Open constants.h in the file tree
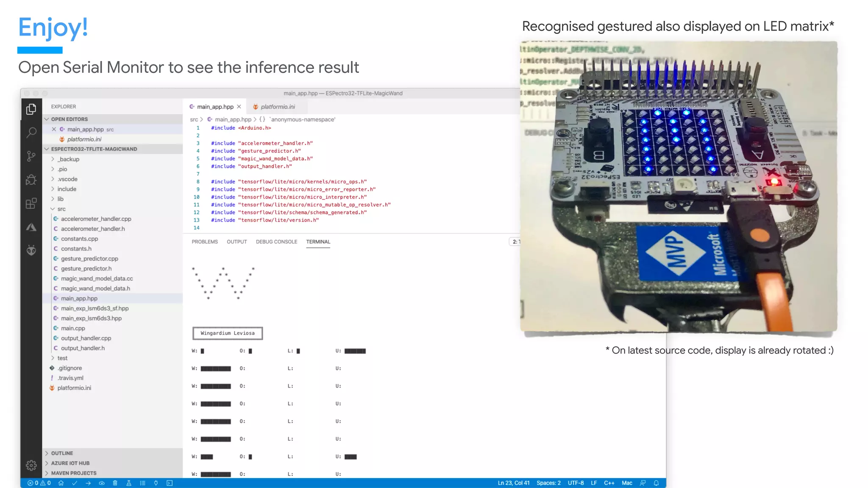868x488 pixels. coord(76,249)
